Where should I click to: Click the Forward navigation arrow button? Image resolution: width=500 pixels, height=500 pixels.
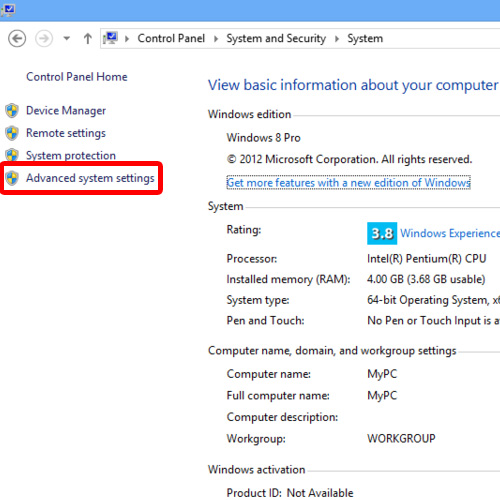44,39
